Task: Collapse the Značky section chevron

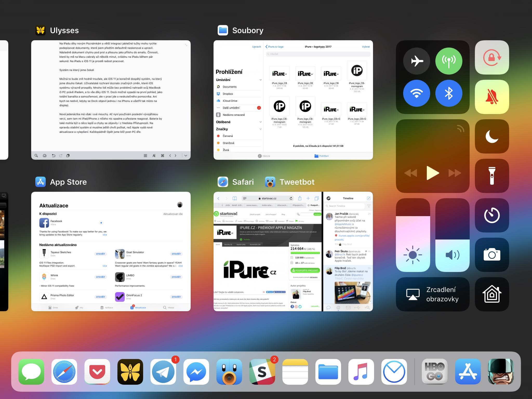Action: pos(260,129)
